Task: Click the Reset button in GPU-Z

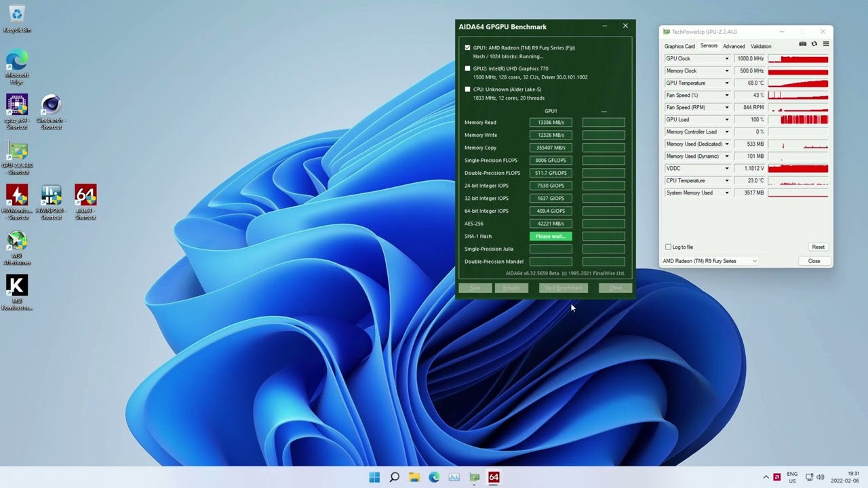Action: click(818, 247)
